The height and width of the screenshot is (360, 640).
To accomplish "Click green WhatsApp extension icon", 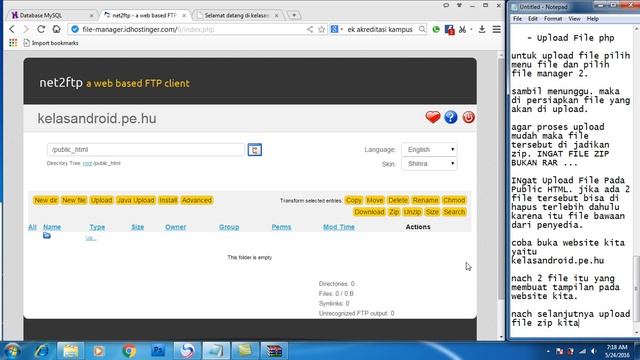I will point(436,29).
